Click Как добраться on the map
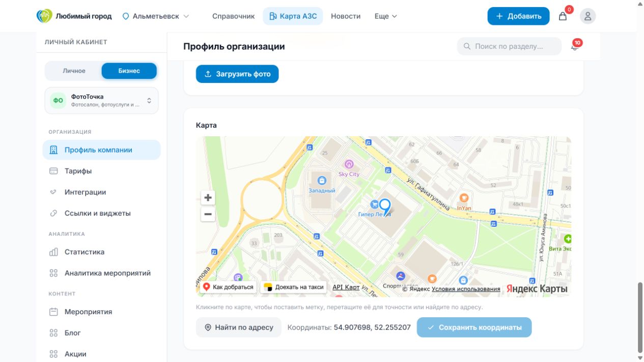The width and height of the screenshot is (644, 362). (x=228, y=287)
